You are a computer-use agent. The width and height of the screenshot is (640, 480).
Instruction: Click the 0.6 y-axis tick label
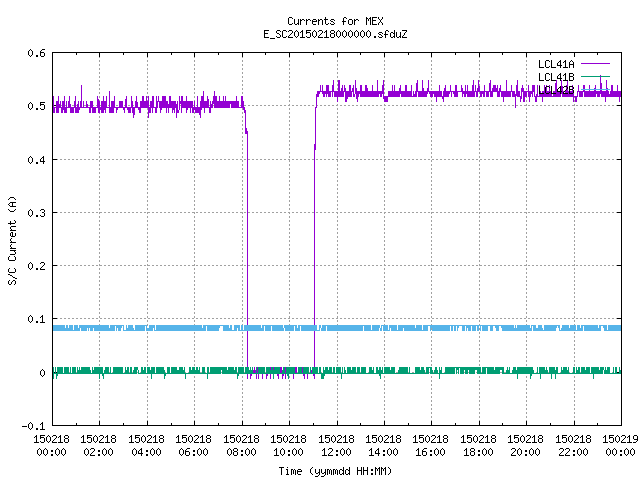(36, 53)
